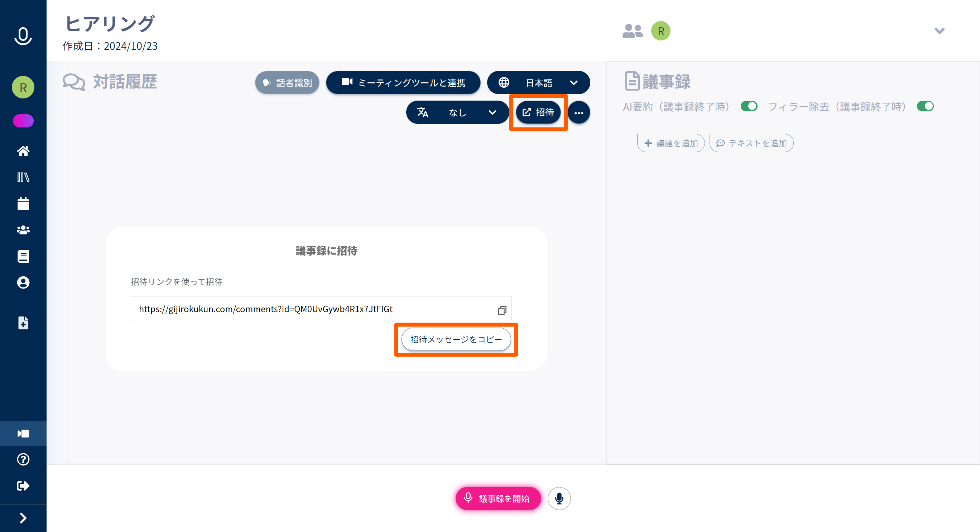Click the new document plus icon in sidebar
980x532 pixels.
[23, 323]
